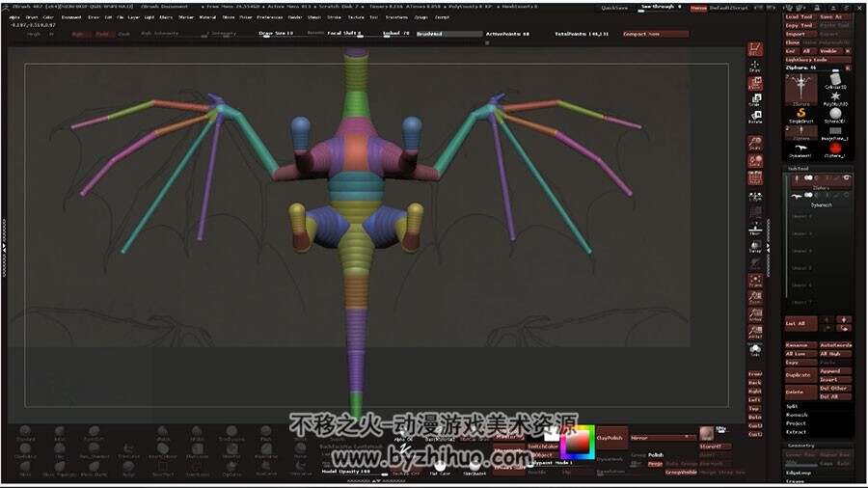Open the Preferences menu
This screenshot has width=868, height=488.
pos(270,17)
